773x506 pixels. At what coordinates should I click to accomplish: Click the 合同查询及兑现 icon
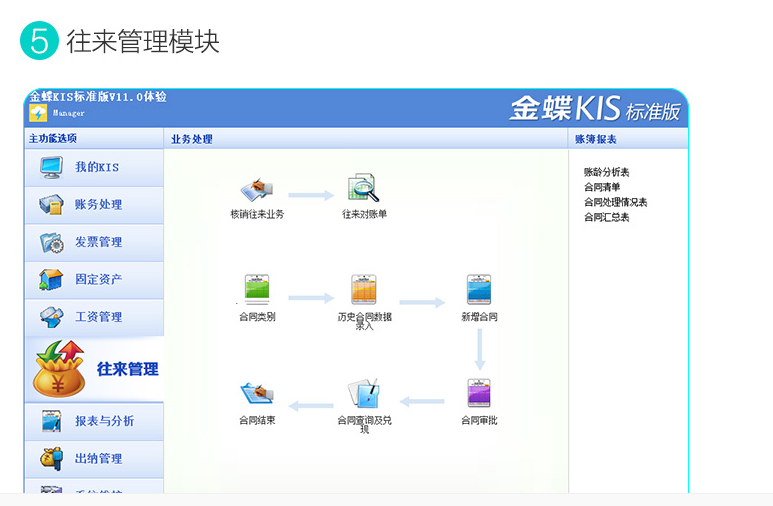click(x=364, y=394)
